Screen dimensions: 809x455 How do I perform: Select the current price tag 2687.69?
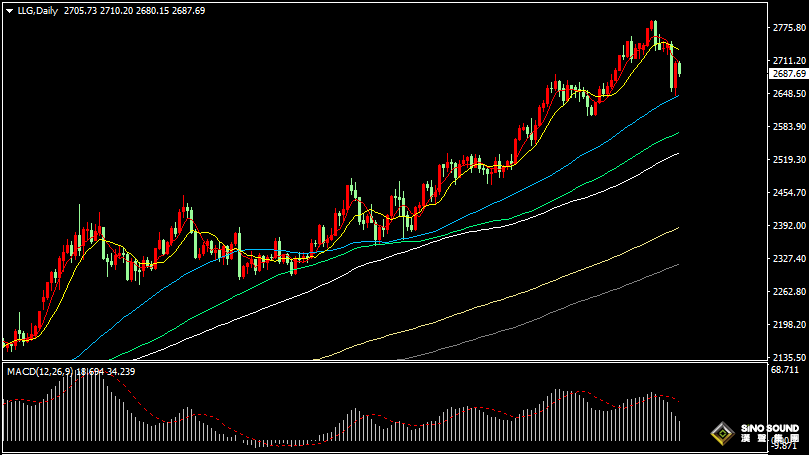[788, 74]
